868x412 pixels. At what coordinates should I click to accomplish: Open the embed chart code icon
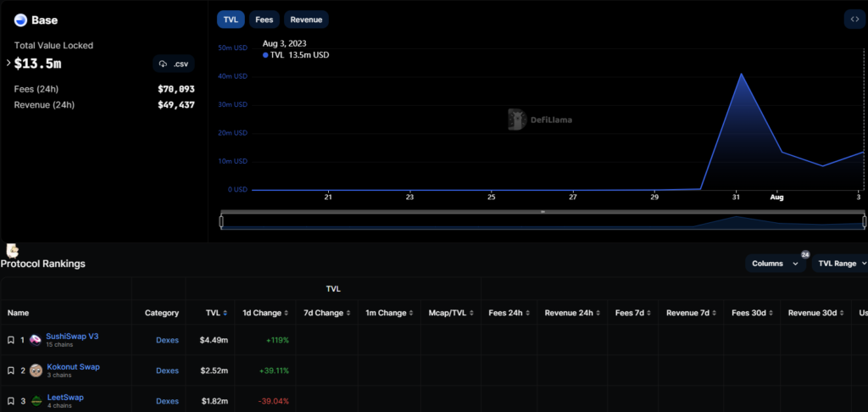coord(853,19)
